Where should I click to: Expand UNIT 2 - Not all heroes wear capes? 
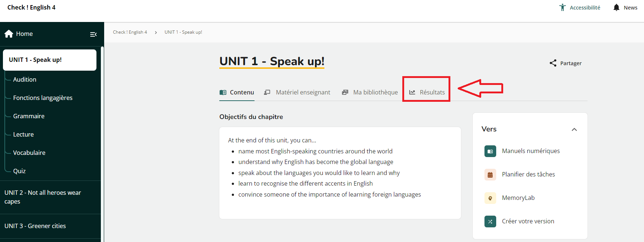(x=43, y=197)
